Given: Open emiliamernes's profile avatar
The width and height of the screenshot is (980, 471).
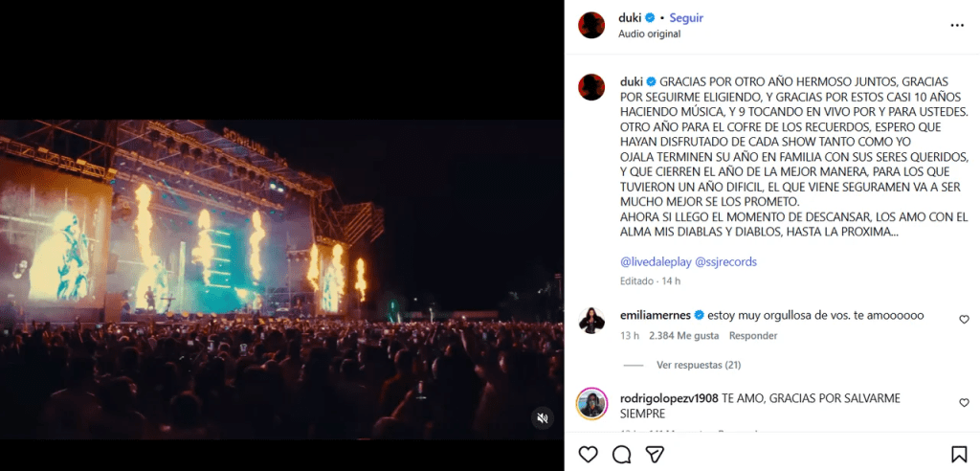Looking at the screenshot, I should pyautogui.click(x=591, y=321).
